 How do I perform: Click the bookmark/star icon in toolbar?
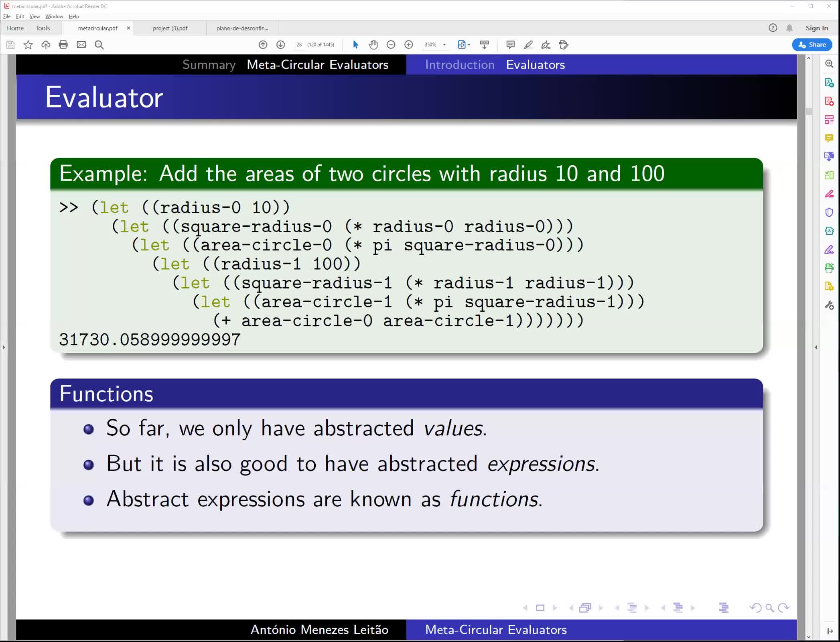click(x=28, y=45)
